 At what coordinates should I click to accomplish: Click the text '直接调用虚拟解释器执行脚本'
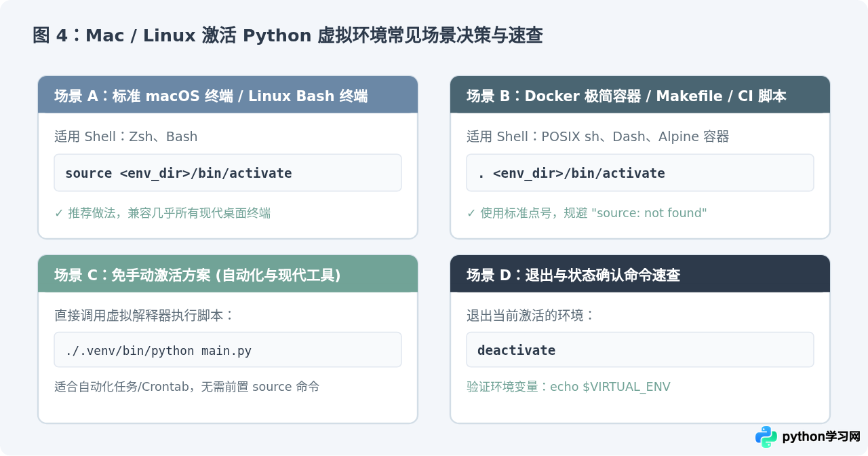point(144,316)
